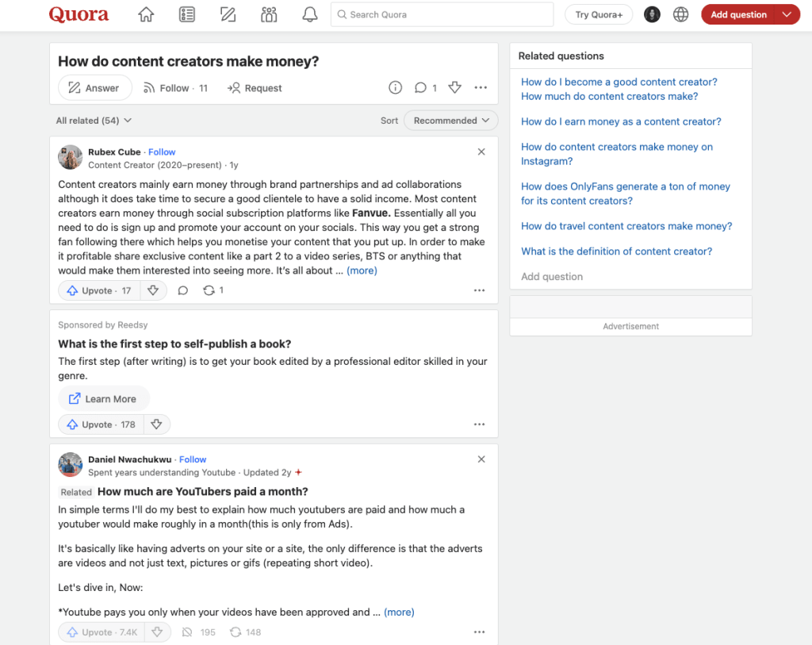Image resolution: width=812 pixels, height=645 pixels.
Task: Downvote Rubex Cube's answer
Action: point(153,290)
